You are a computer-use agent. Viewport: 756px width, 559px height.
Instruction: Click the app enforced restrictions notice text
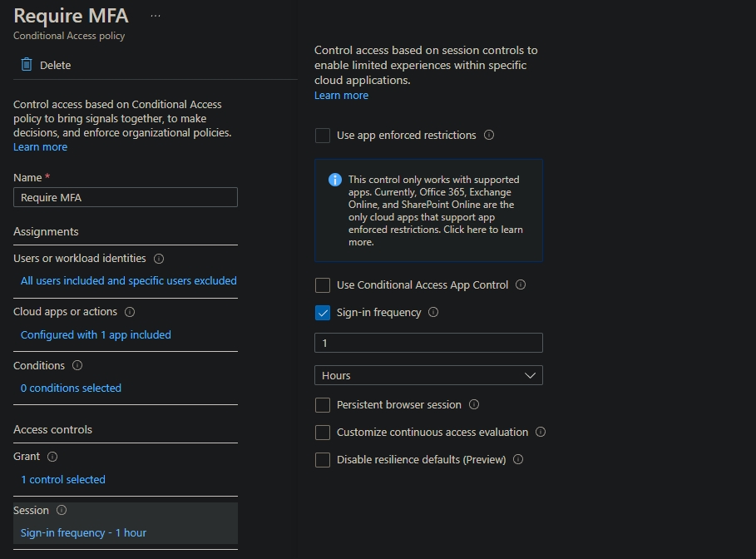pyautogui.click(x=435, y=210)
